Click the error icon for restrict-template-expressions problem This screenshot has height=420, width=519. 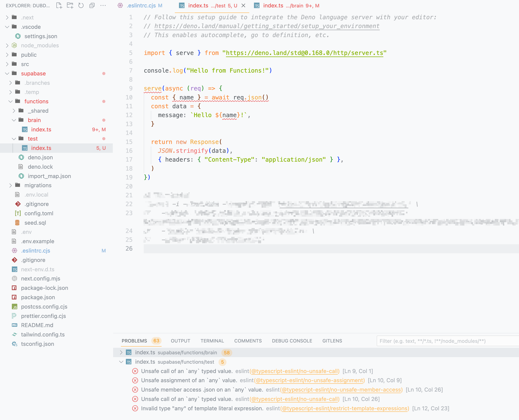pyautogui.click(x=135, y=408)
